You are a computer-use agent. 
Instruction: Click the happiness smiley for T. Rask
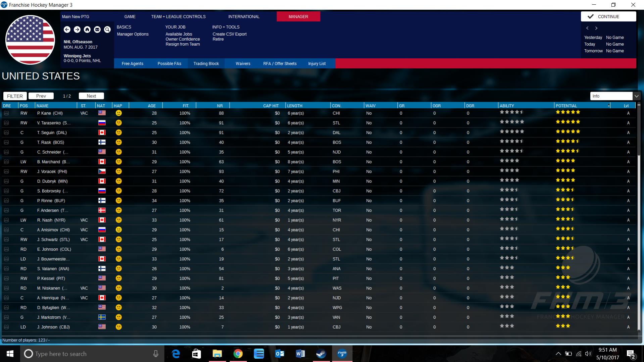[x=118, y=142]
